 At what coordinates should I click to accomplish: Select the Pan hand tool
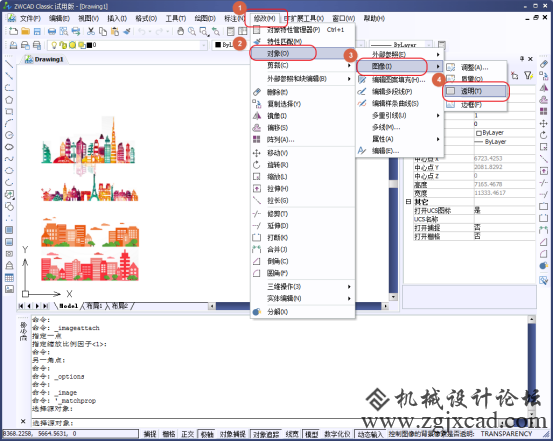coord(181,31)
